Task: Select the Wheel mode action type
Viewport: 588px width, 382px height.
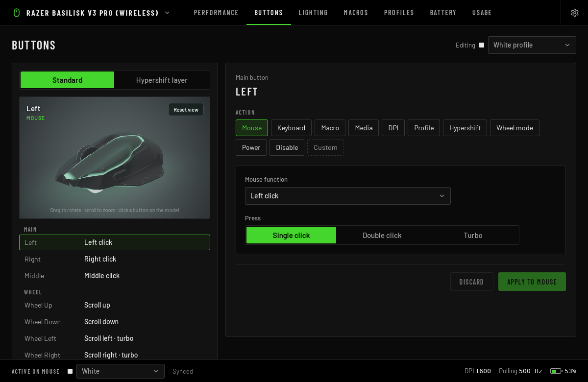Action: 514,128
